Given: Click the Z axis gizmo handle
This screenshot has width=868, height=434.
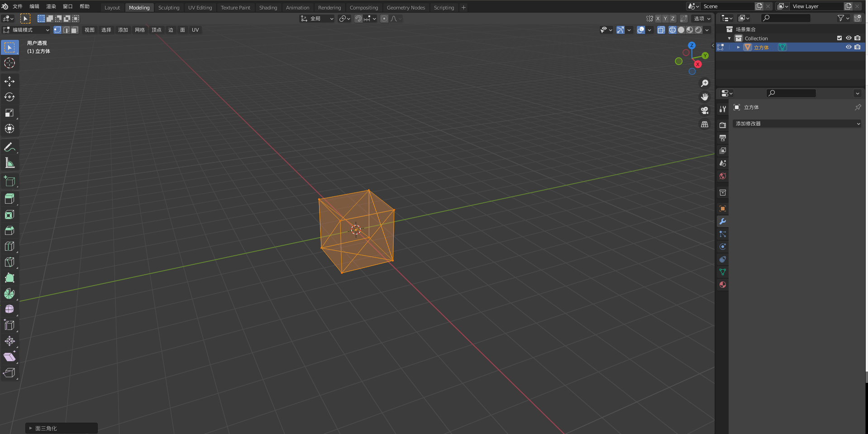Looking at the screenshot, I should [692, 45].
